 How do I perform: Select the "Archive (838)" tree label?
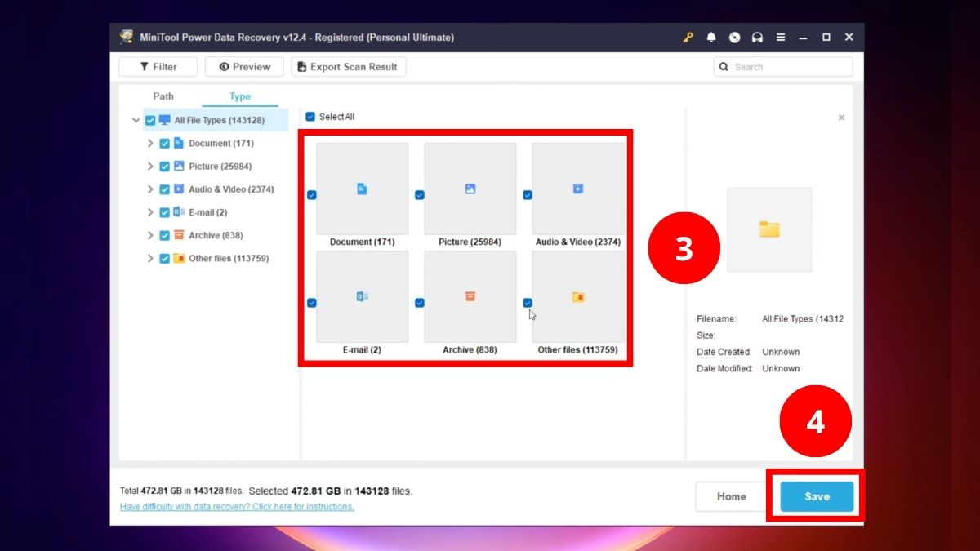pyautogui.click(x=216, y=235)
